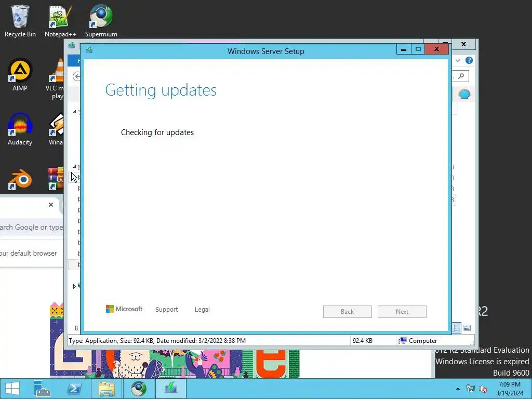
Task: Maximize the Windows Server Setup window
Action: [x=418, y=49]
